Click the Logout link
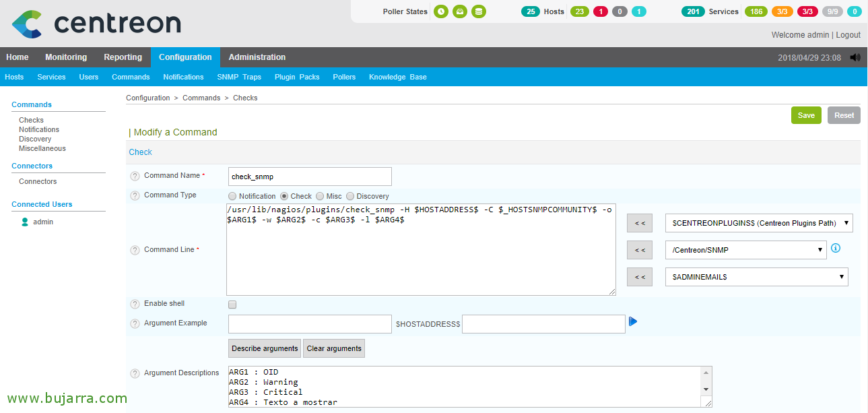Viewport: 868px width, 413px height. (x=848, y=35)
